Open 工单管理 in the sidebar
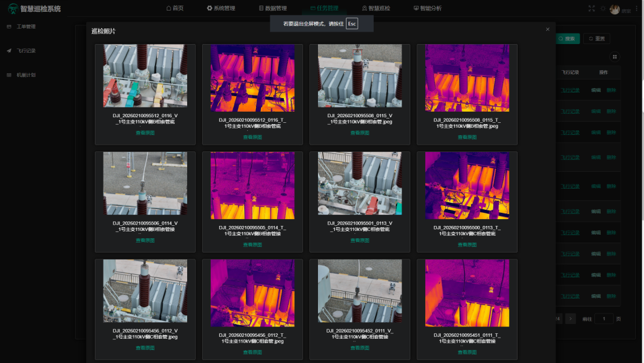The height and width of the screenshot is (363, 644). 25,27
